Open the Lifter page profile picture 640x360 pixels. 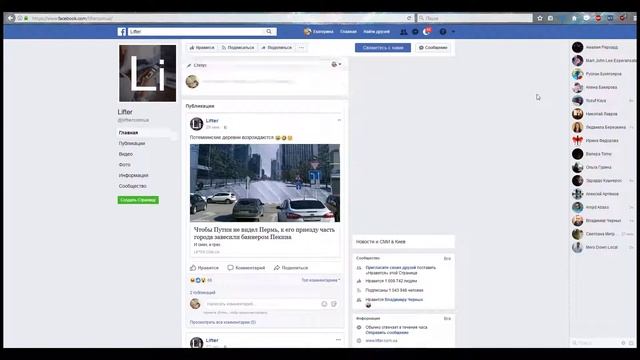pyautogui.click(x=147, y=73)
